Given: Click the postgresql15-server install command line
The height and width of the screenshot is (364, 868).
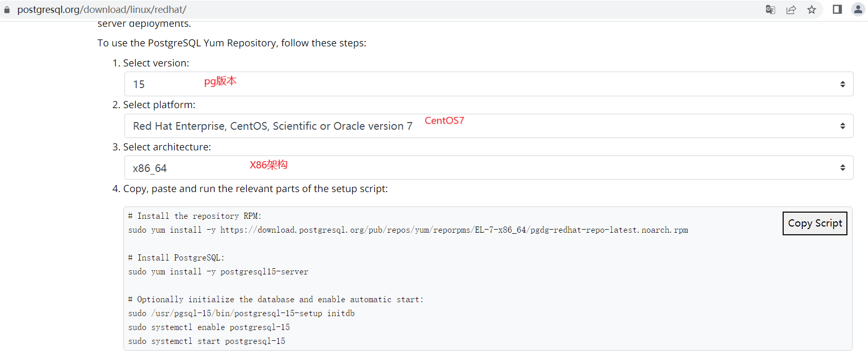Looking at the screenshot, I should click(x=218, y=272).
